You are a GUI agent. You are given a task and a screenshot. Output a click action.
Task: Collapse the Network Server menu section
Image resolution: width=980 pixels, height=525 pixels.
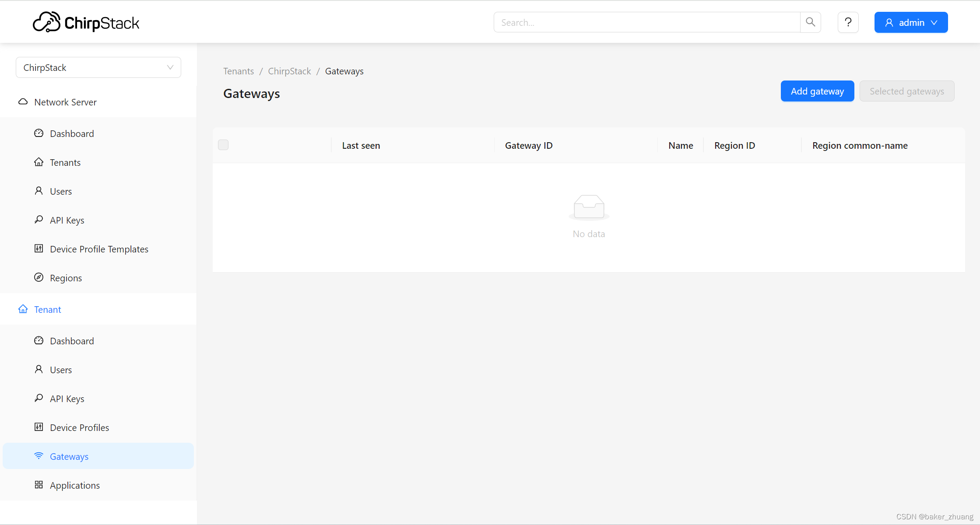pyautogui.click(x=66, y=102)
